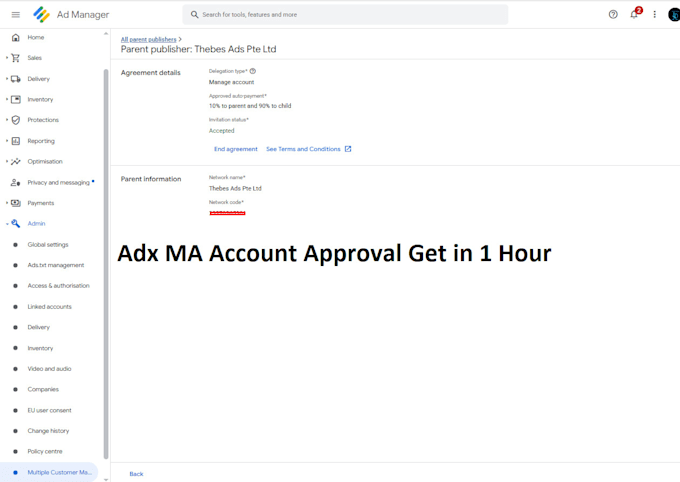This screenshot has width=680, height=482.
Task: Expand the Sales section arrow
Action: click(7, 58)
